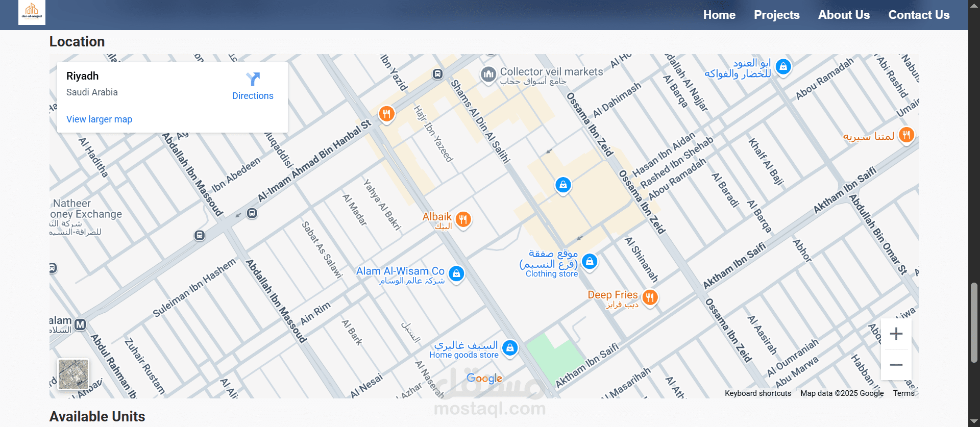Click the shopping pin beside ابو العنود للخضار
980x427 pixels.
coord(783,66)
